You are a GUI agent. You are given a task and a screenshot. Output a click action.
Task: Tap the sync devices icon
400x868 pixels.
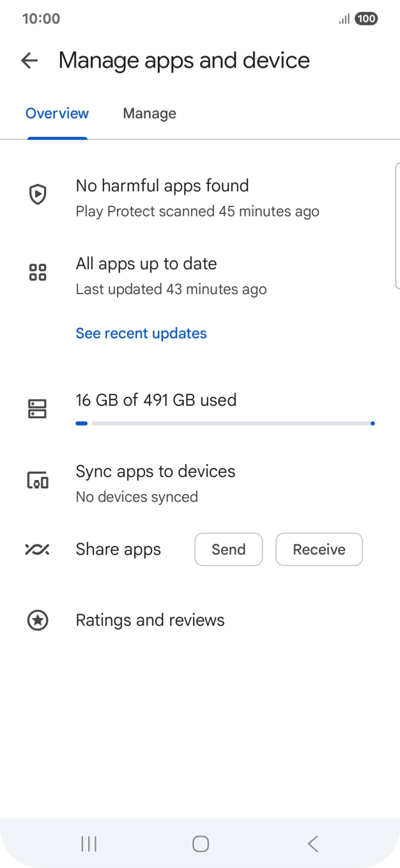(x=38, y=480)
